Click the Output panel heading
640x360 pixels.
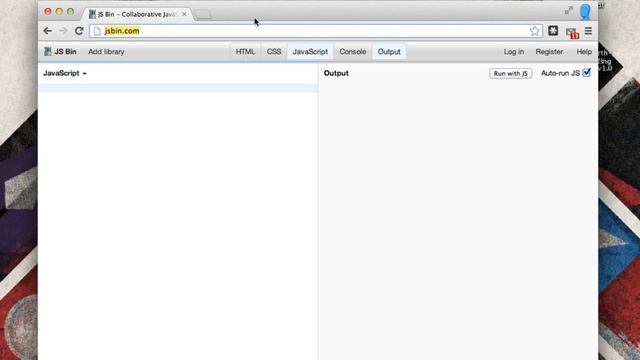click(336, 73)
